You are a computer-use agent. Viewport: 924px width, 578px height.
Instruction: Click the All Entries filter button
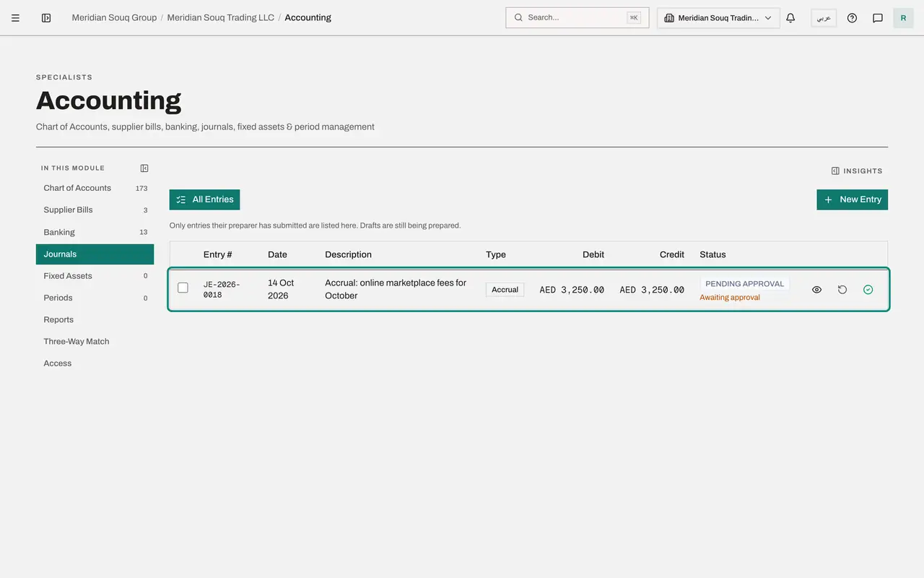point(204,199)
